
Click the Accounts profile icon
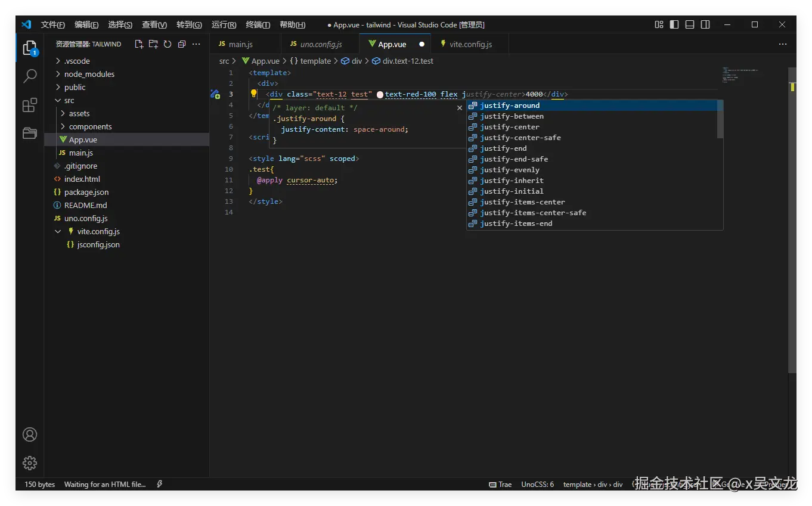click(x=30, y=434)
